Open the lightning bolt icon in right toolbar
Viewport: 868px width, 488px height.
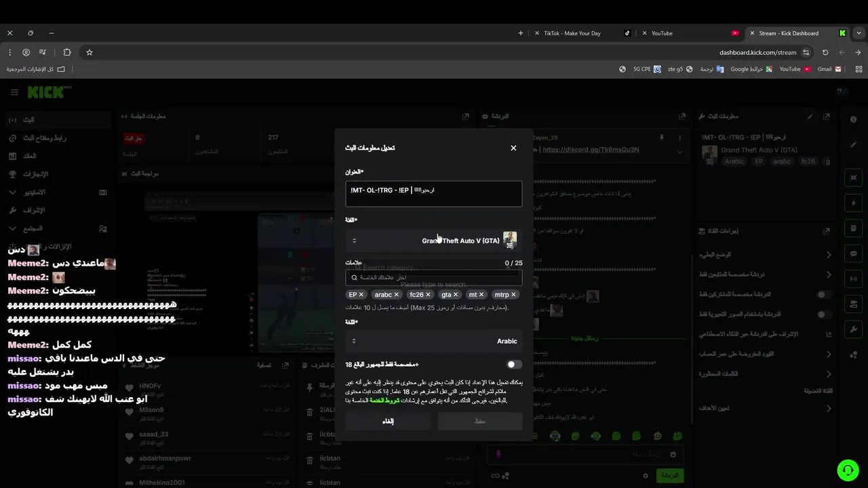click(853, 203)
